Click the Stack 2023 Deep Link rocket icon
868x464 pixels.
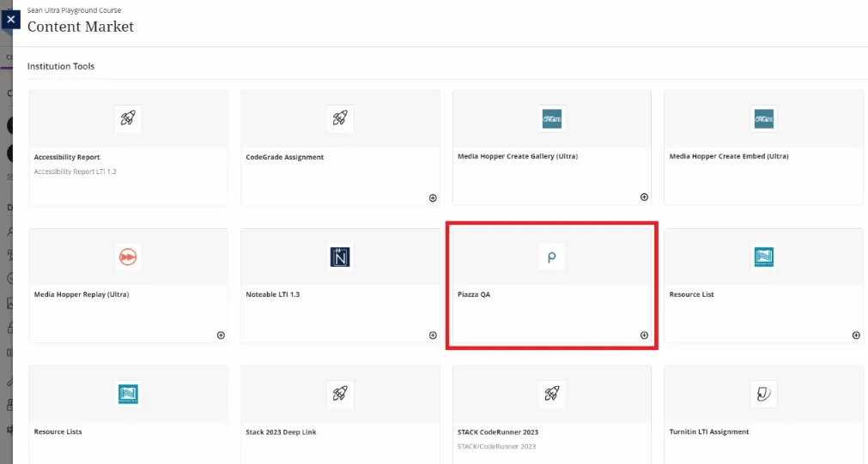(340, 394)
